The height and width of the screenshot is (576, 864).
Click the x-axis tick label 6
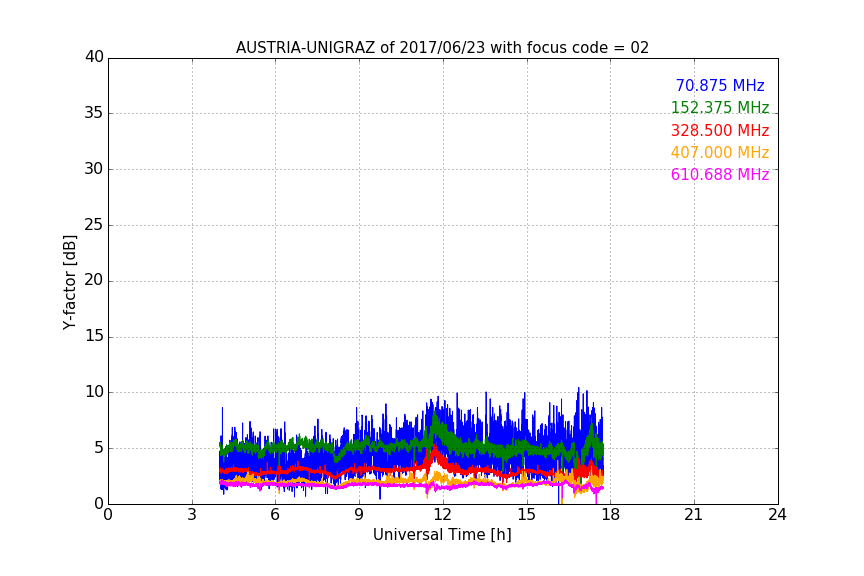click(x=276, y=515)
